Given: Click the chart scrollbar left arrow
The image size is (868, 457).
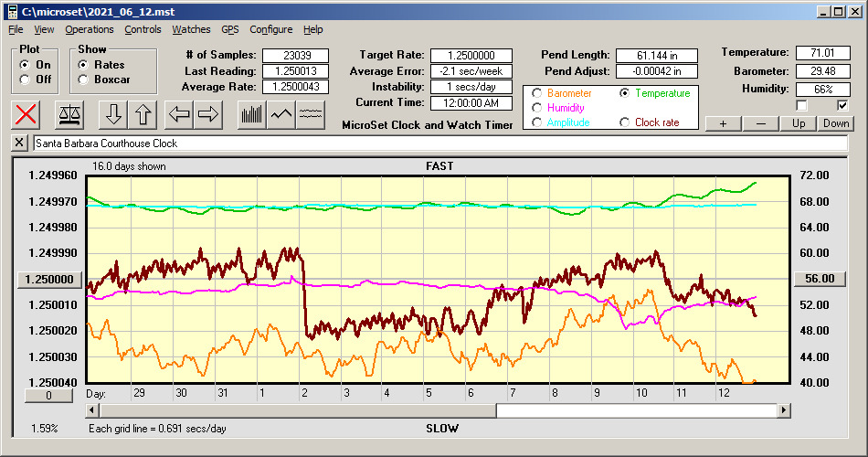Looking at the screenshot, I should [x=93, y=410].
